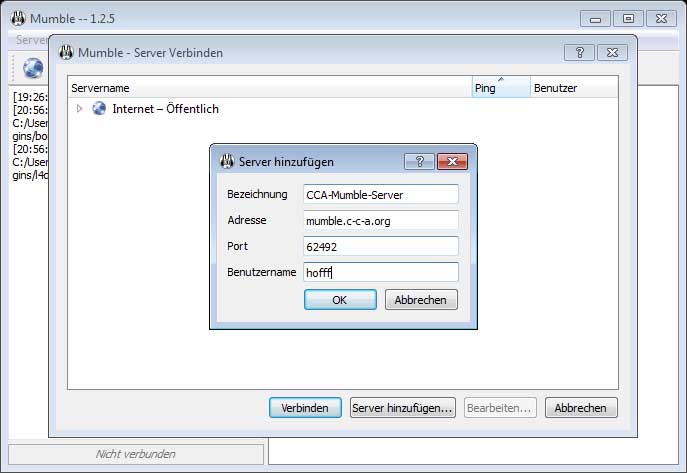Click the Mumble icon in Server Verbinden title
Viewport: 687px width, 473px height.
(66, 53)
